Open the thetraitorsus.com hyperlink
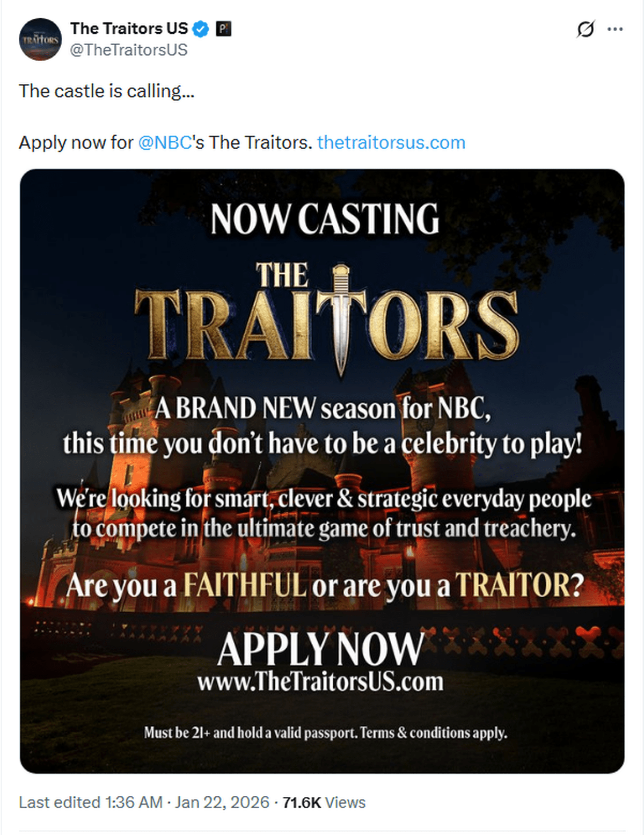644x835 pixels. point(391,142)
